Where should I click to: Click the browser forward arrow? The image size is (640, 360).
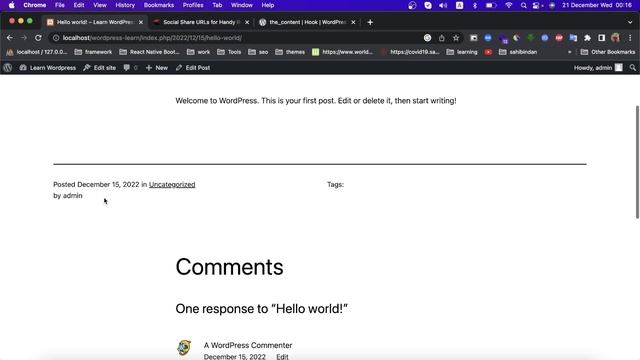click(x=24, y=38)
